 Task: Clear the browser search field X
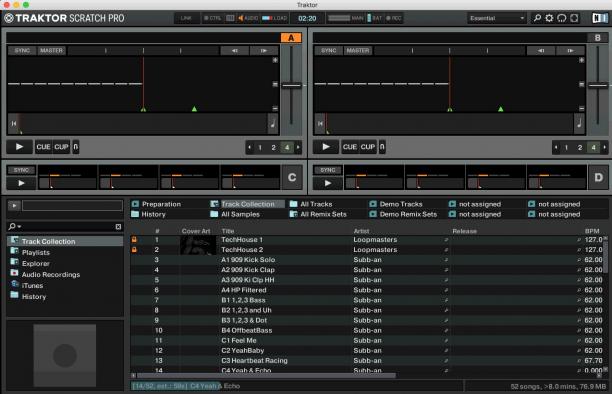tap(118, 226)
